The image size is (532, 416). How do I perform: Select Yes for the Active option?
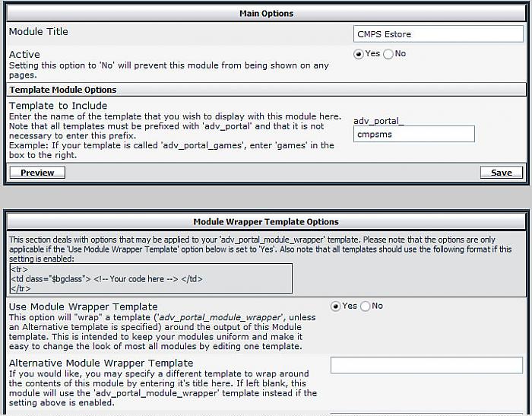click(359, 54)
